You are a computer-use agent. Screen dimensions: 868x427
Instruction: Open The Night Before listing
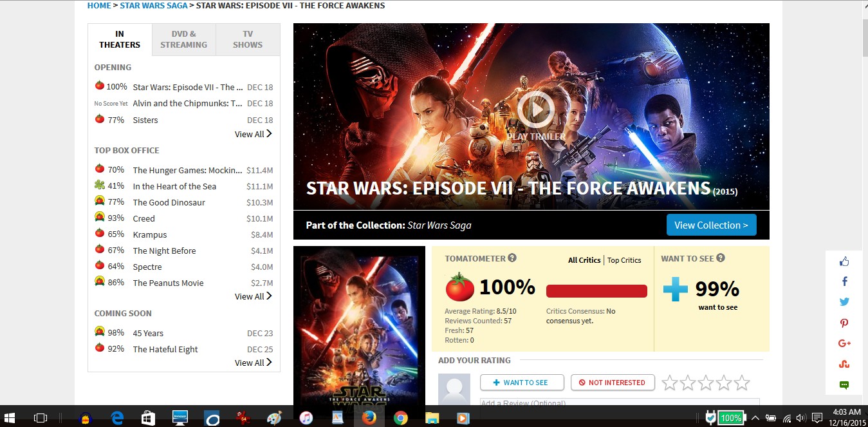(x=164, y=251)
